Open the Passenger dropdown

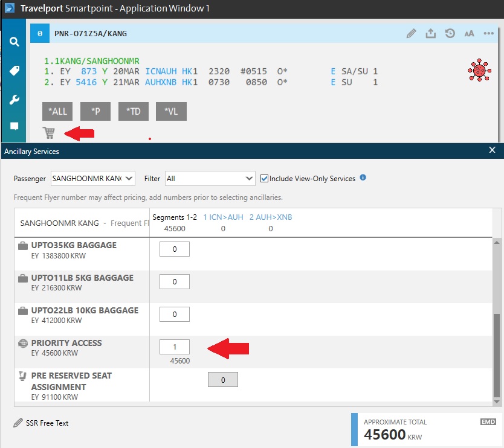point(93,178)
